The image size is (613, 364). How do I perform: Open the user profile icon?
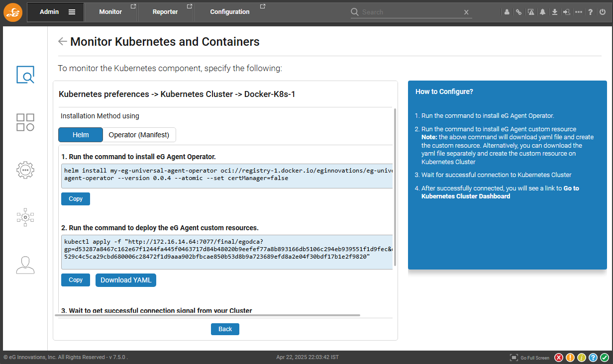(x=507, y=12)
